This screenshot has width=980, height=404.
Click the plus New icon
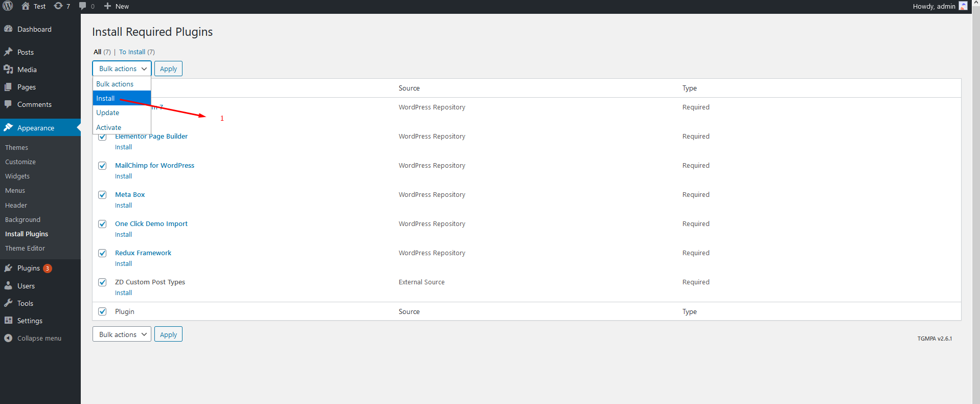(x=107, y=6)
